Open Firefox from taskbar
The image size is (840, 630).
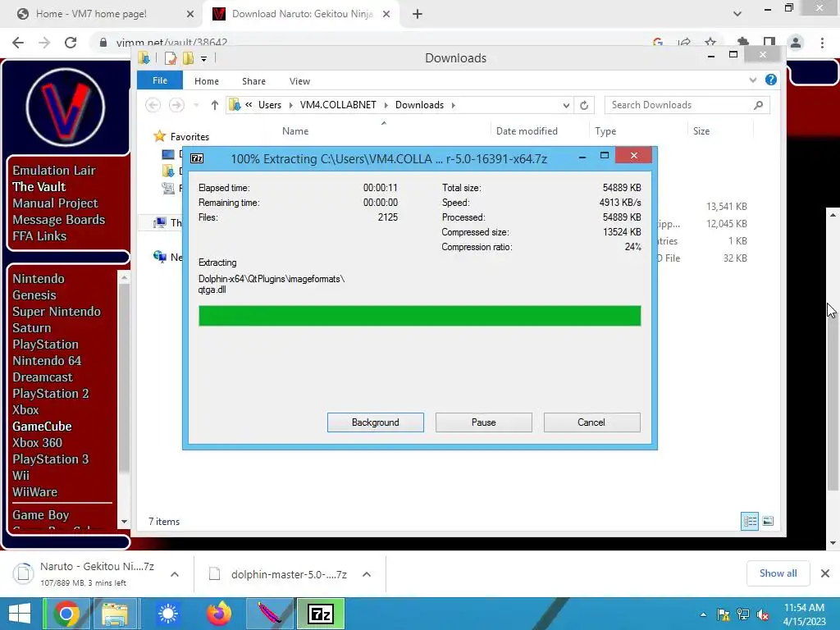coord(219,614)
